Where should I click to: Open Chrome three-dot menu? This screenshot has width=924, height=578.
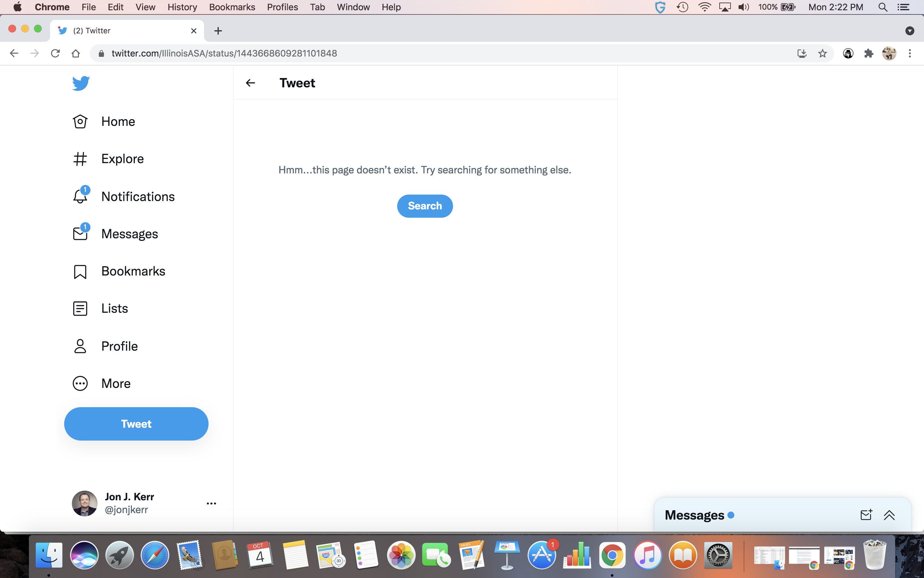coord(910,53)
